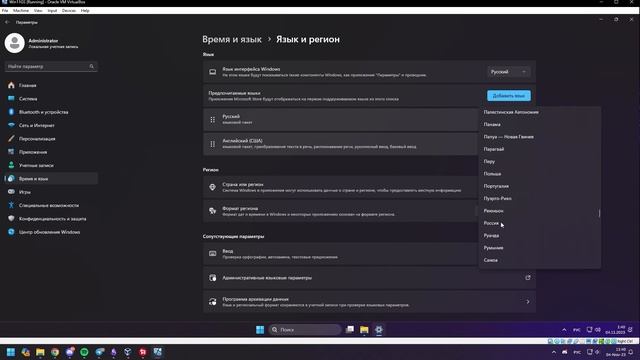The height and width of the screenshot is (360, 640).
Task: Select Время и язык in sidebar
Action: click(51, 178)
